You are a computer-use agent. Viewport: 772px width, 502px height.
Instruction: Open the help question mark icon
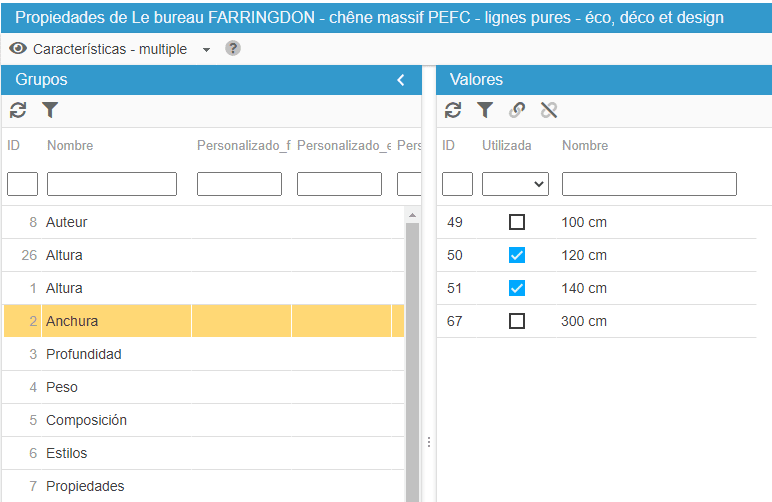pyautogui.click(x=233, y=48)
